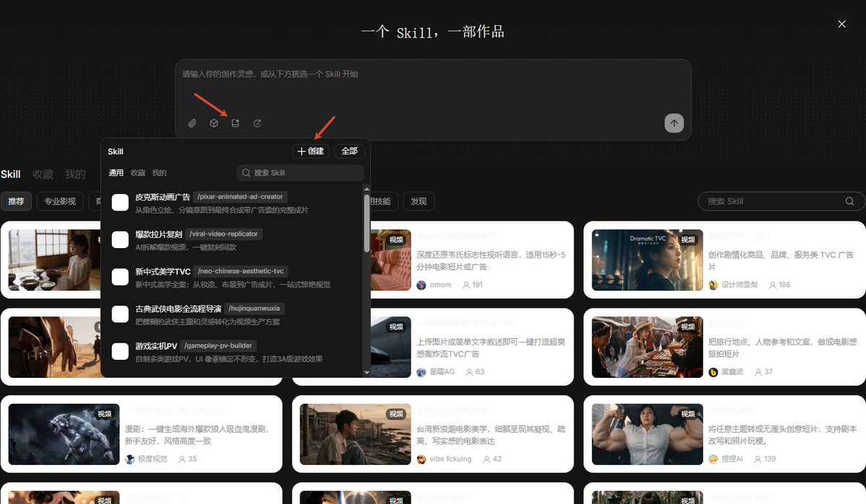Switch to the main 我的 tab behind popup
The image size is (866, 504).
coord(75,174)
